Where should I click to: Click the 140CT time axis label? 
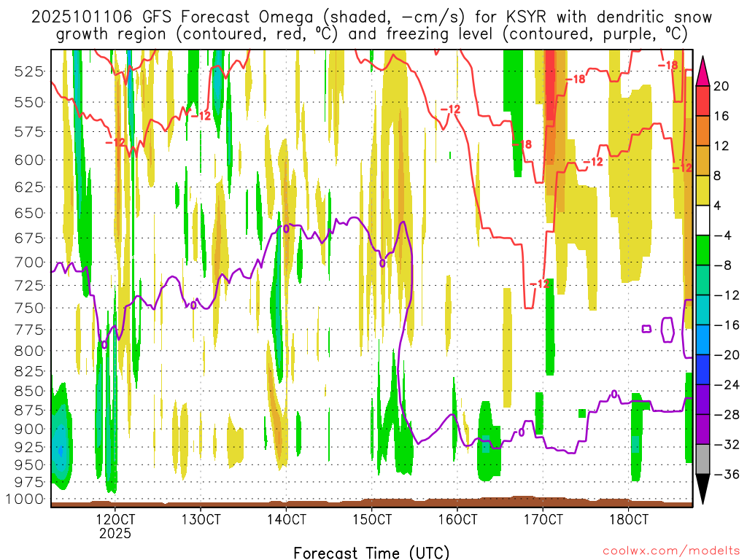[x=286, y=519]
